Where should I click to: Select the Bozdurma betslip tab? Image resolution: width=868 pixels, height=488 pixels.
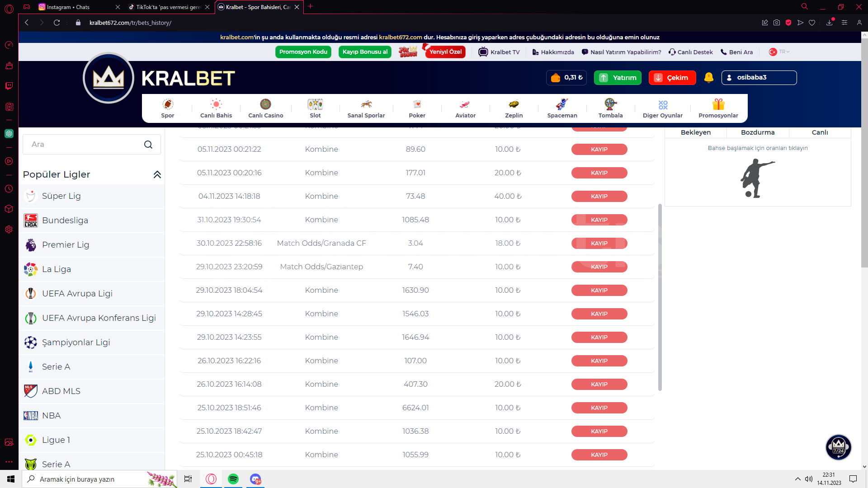click(x=758, y=132)
